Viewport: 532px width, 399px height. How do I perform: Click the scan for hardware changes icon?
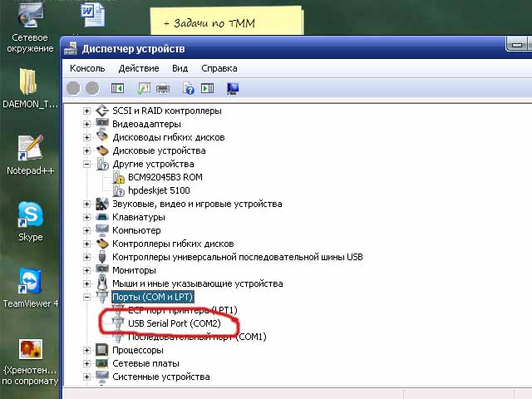coord(233,89)
